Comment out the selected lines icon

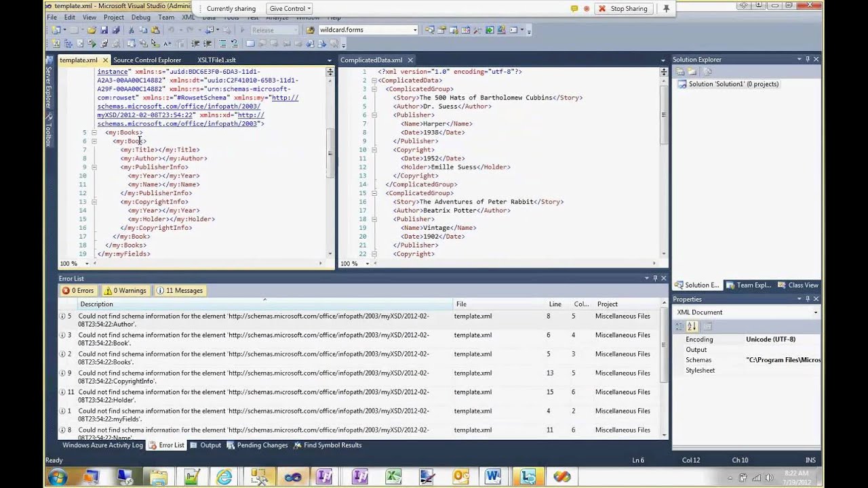point(222,43)
